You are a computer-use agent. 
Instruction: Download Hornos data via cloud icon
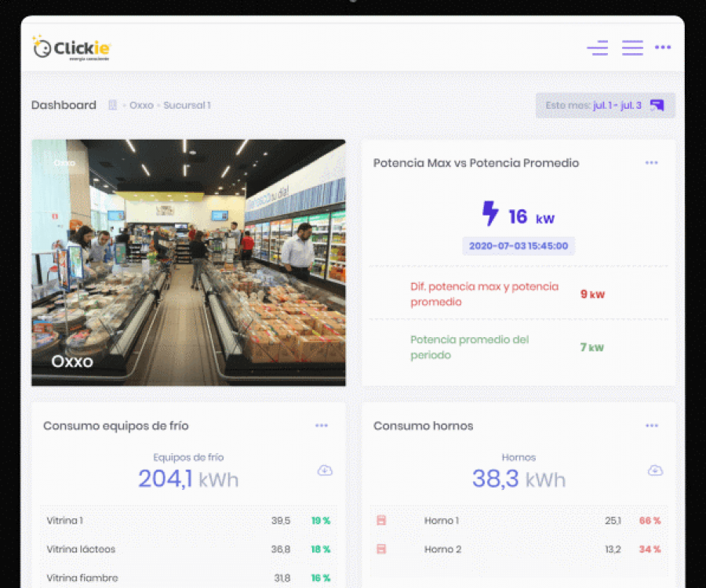coord(655,470)
